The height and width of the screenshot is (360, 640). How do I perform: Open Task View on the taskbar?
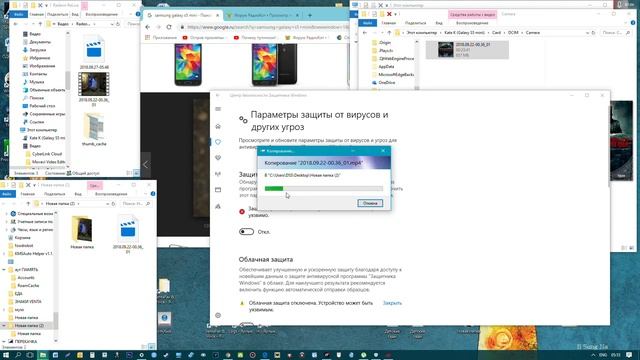[30, 355]
